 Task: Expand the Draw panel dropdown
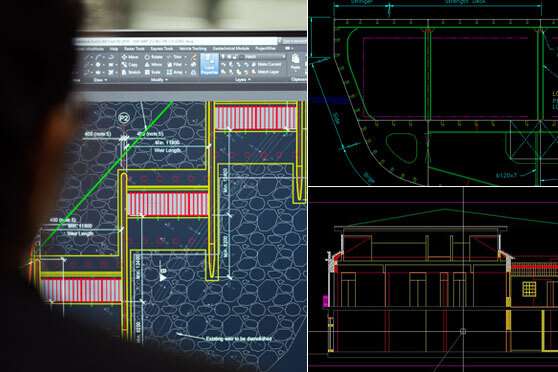tap(100, 80)
